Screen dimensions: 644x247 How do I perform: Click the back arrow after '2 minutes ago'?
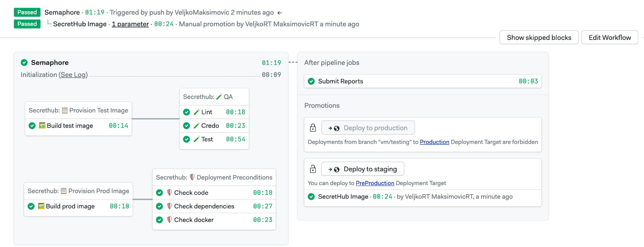click(280, 13)
